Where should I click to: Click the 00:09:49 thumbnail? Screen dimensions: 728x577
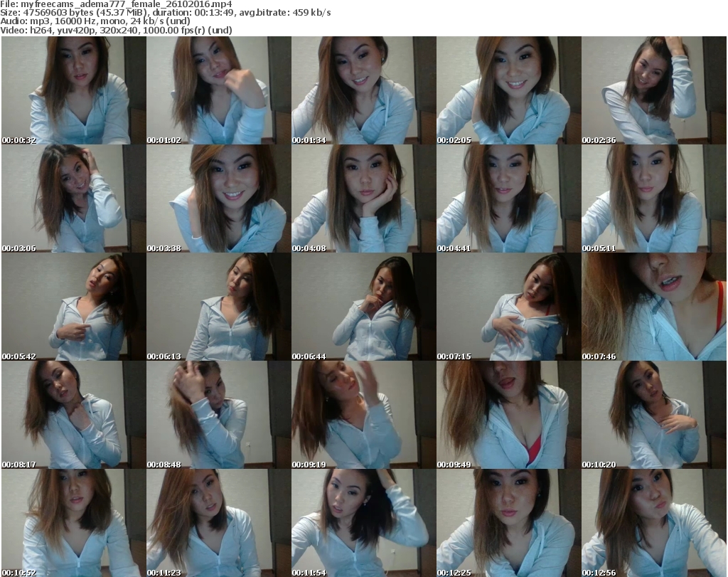coord(508,415)
